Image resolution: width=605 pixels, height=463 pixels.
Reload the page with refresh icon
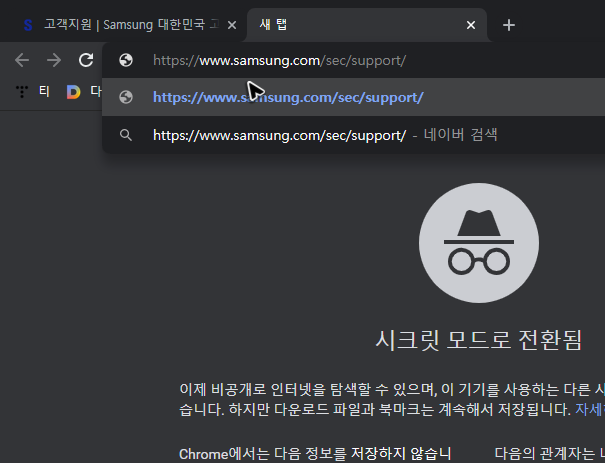click(x=86, y=60)
